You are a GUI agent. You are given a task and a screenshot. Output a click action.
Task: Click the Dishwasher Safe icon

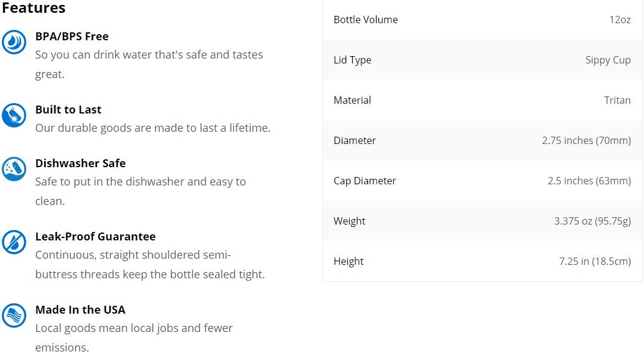[x=14, y=169]
